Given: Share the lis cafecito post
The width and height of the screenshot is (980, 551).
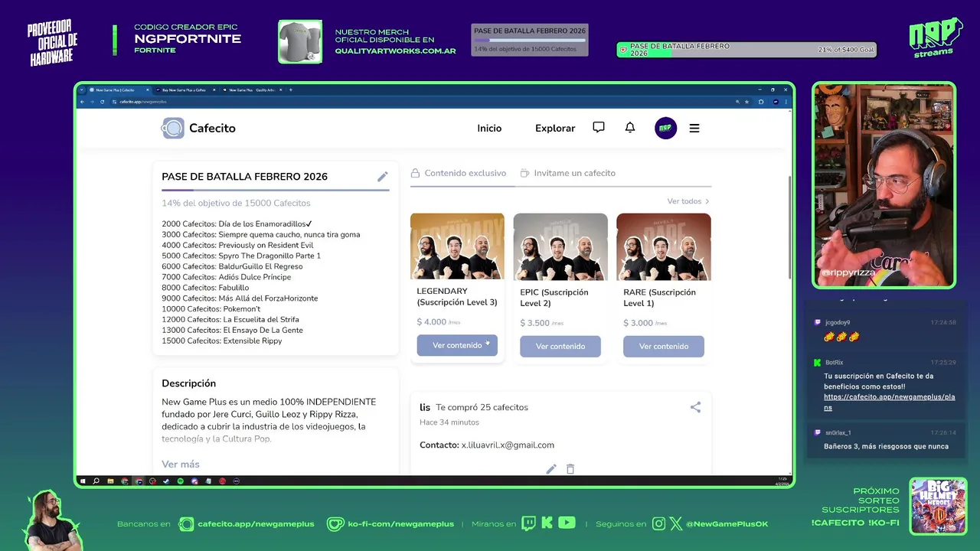Looking at the screenshot, I should (x=695, y=407).
